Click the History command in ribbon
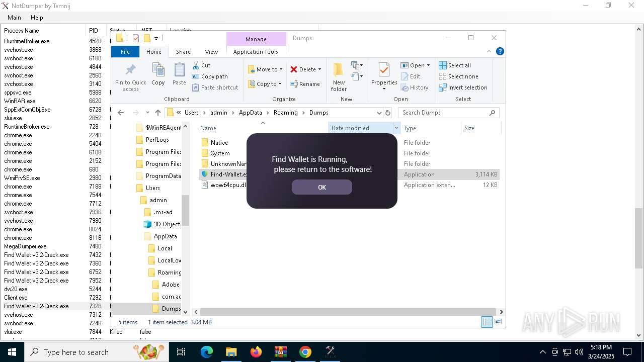Viewport: 644px width, 362px height. (x=415, y=87)
